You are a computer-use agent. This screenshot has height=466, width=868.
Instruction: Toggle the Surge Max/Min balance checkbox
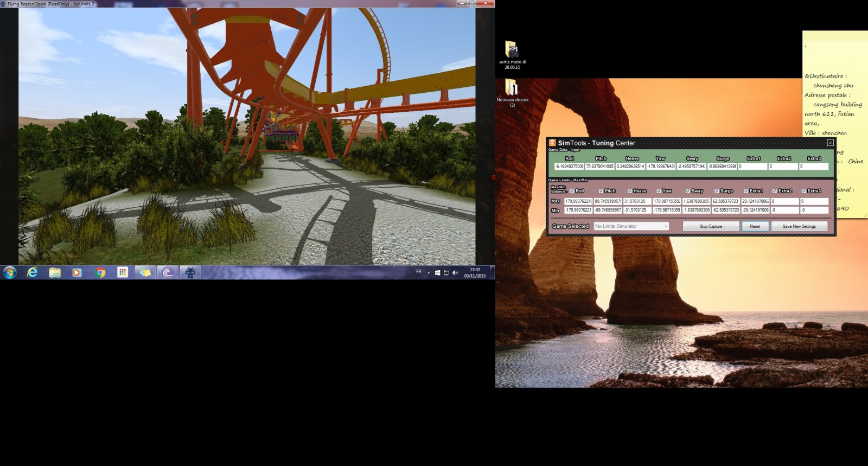click(x=717, y=191)
